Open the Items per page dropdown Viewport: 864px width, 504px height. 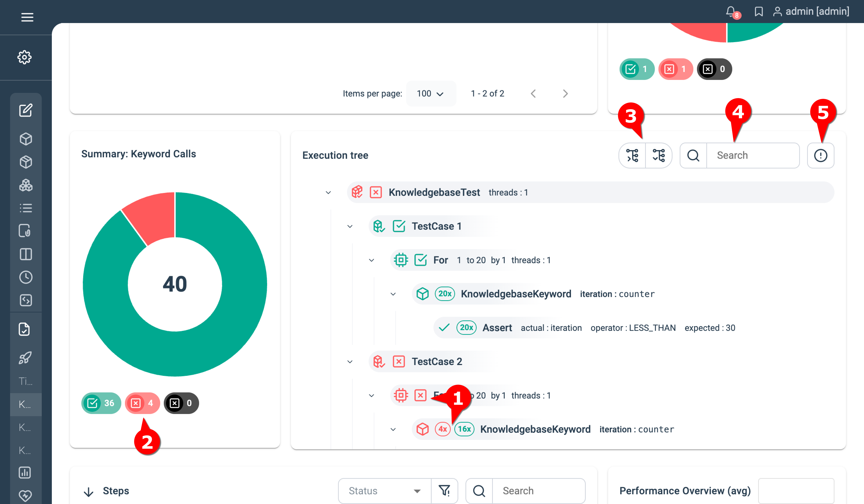[x=431, y=93]
